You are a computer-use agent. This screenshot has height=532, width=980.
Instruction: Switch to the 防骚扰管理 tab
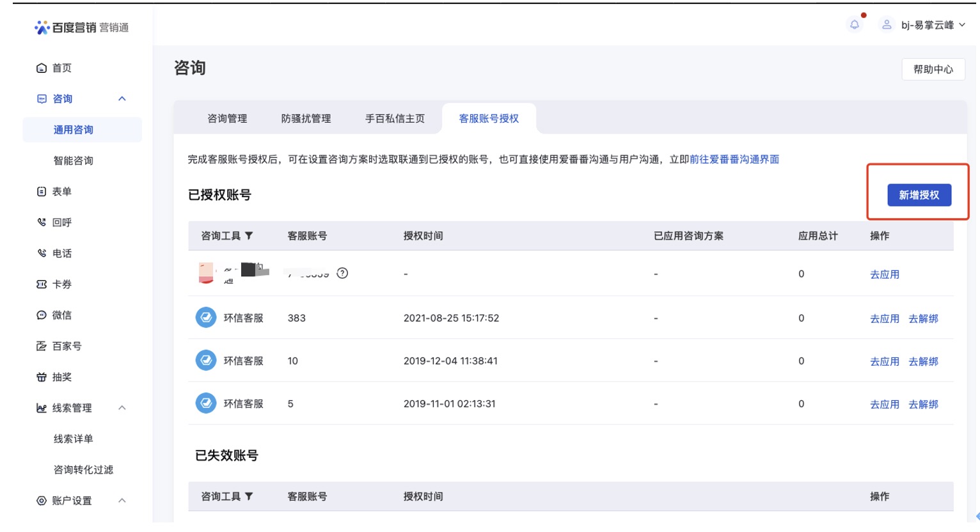pyautogui.click(x=306, y=118)
